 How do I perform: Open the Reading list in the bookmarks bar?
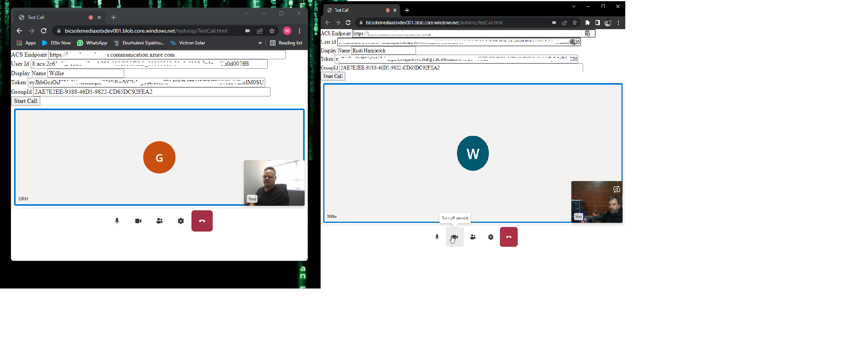pyautogui.click(x=287, y=43)
